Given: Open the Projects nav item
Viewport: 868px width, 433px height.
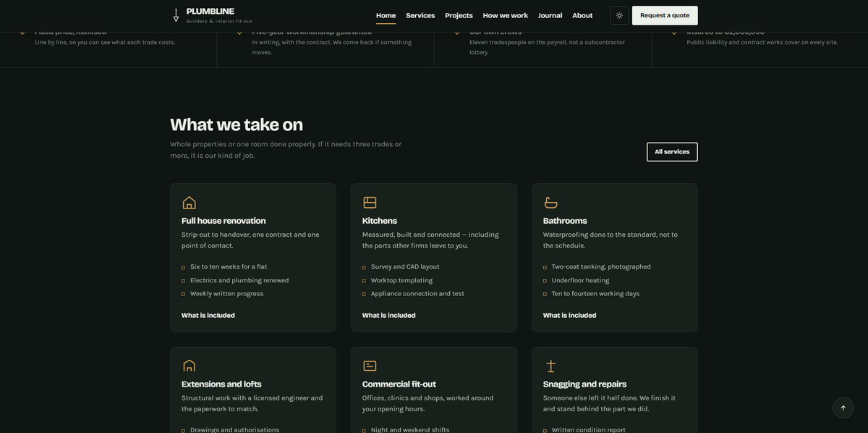Looking at the screenshot, I should pyautogui.click(x=459, y=15).
